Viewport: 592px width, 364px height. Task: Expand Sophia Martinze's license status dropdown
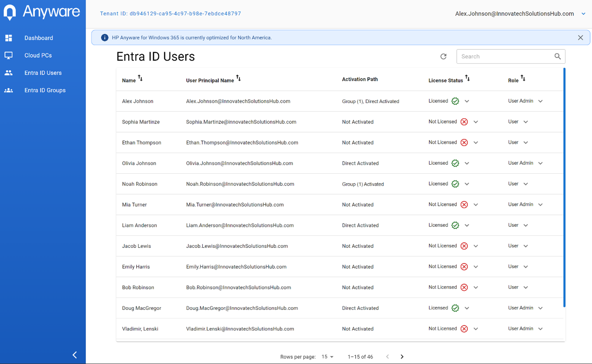tap(476, 122)
